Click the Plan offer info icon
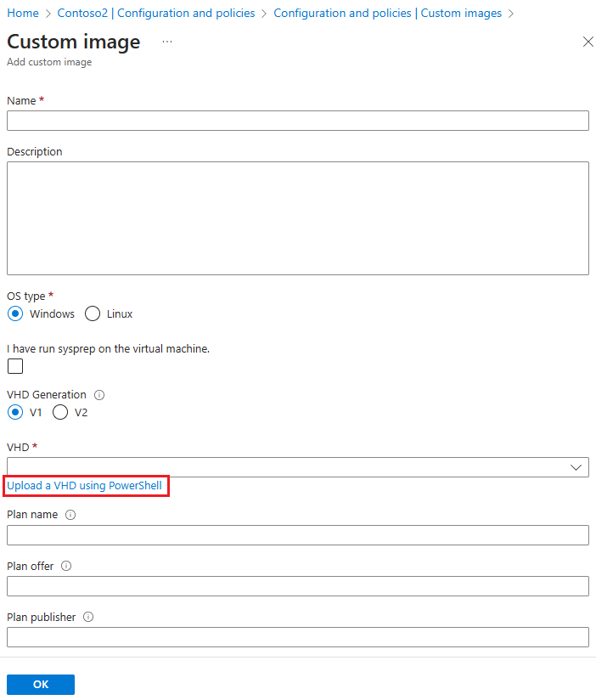This screenshot has height=700, width=596. [x=65, y=566]
